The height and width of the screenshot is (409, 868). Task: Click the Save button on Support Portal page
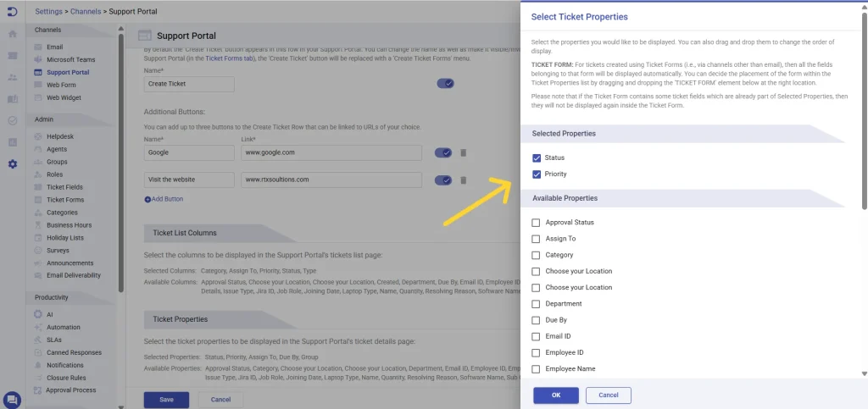pyautogui.click(x=167, y=400)
